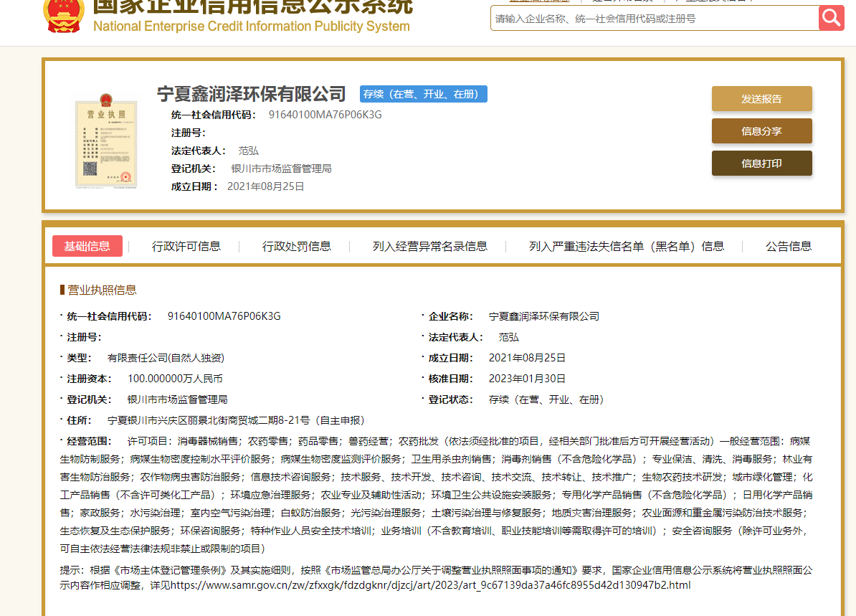Screen dimensions: 856x616
Task: Open the 行政处罚信息 tab
Action: [296, 246]
